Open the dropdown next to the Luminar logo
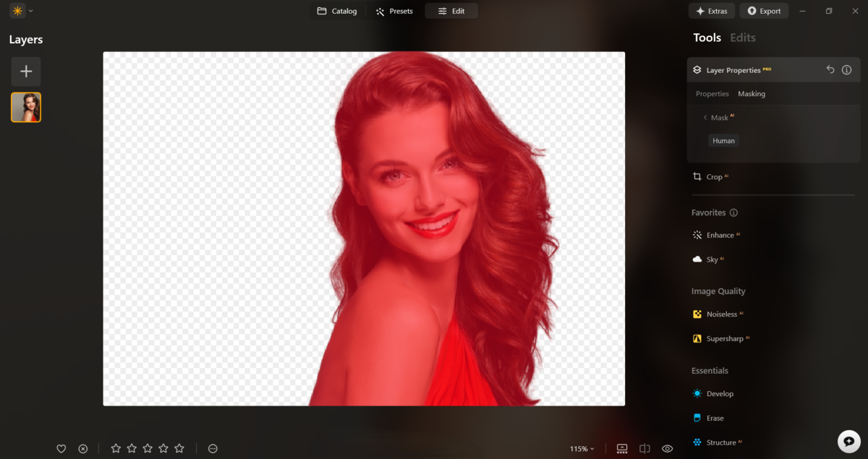 [x=30, y=10]
